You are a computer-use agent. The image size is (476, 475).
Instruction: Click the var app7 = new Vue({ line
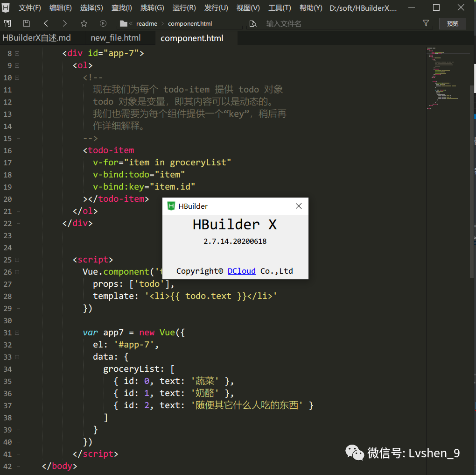click(x=133, y=333)
